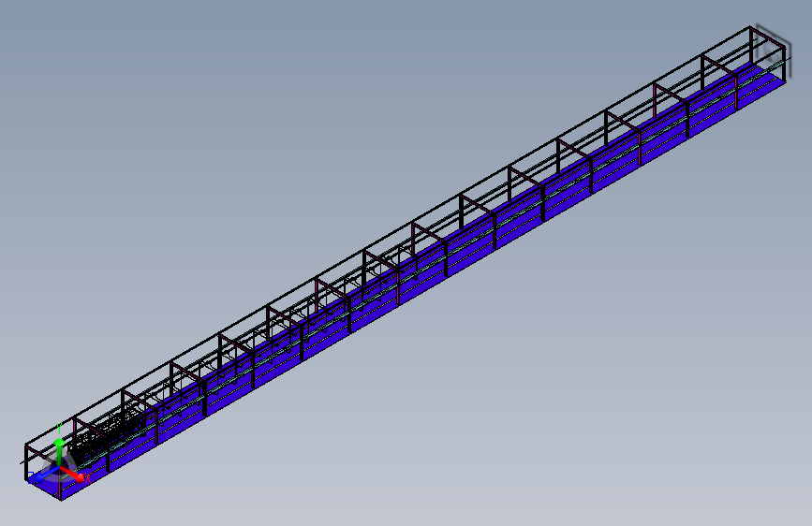
Task: Click the red "X" axis label
Action: [87, 478]
